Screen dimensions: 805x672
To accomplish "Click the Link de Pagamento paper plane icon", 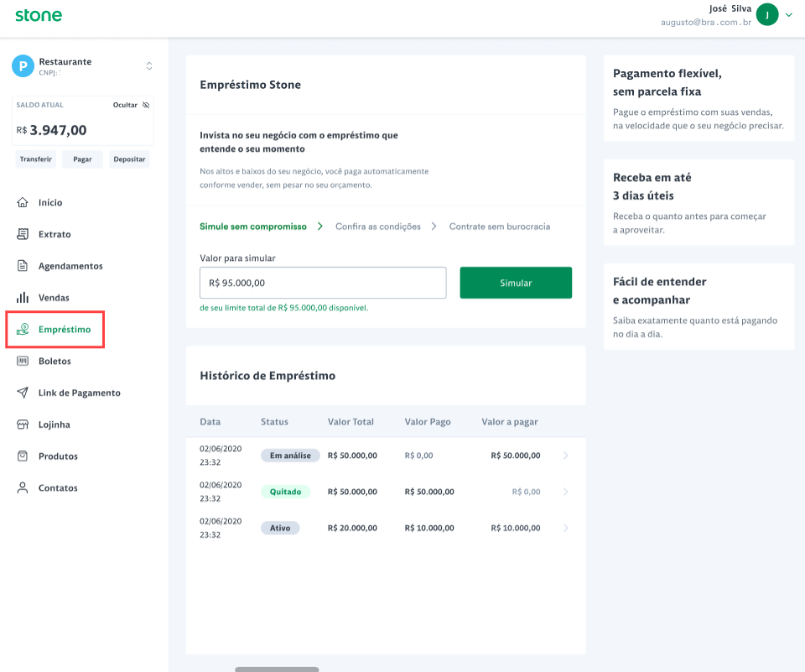I will (23, 393).
